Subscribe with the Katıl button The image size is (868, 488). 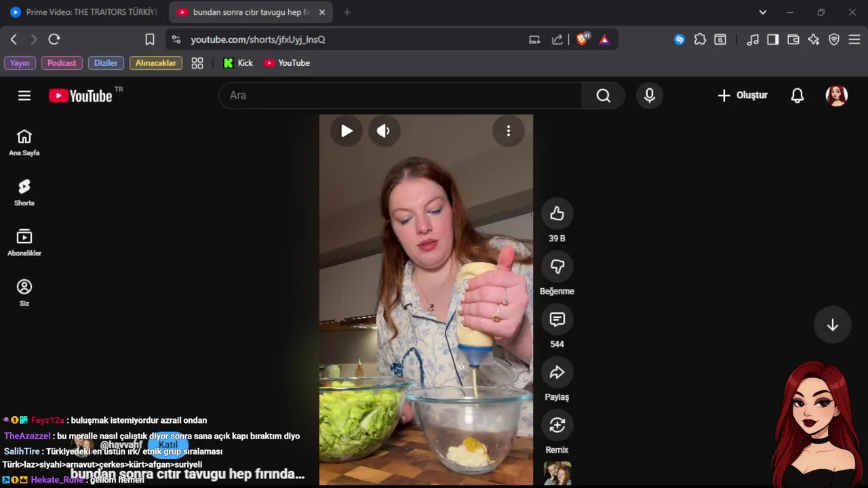(168, 445)
